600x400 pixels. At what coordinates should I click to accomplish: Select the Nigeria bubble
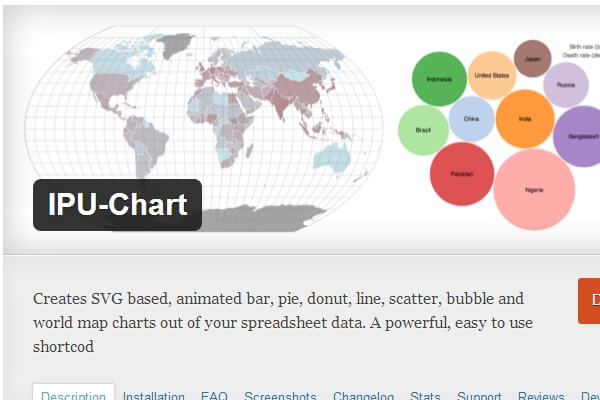(534, 190)
